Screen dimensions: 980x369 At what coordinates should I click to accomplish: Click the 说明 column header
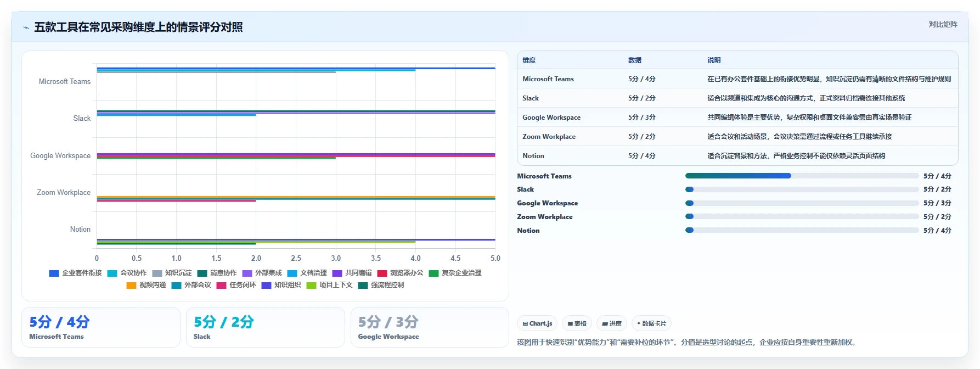714,60
